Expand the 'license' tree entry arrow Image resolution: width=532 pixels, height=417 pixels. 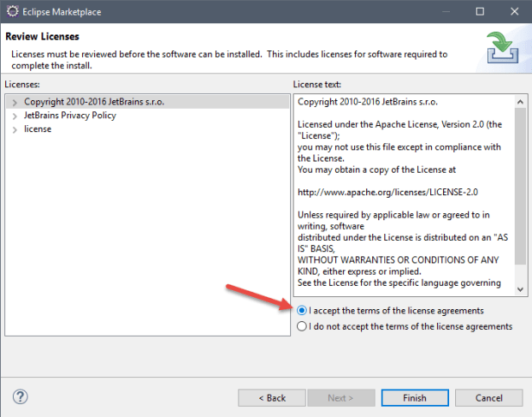click(15, 130)
